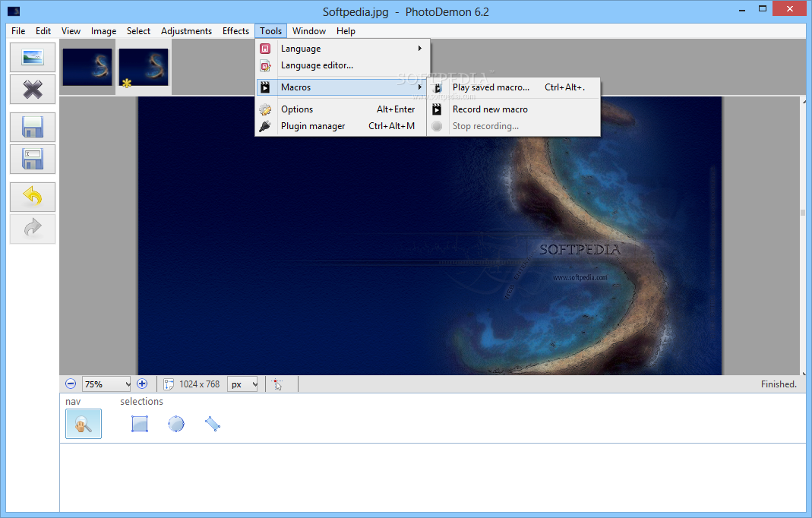
Task: Click the Language menu item icon
Action: (265, 49)
